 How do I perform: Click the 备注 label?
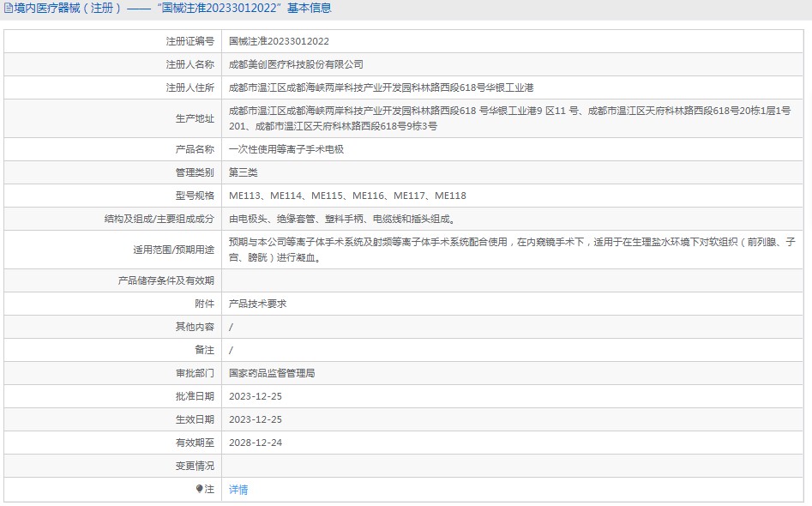205,350
